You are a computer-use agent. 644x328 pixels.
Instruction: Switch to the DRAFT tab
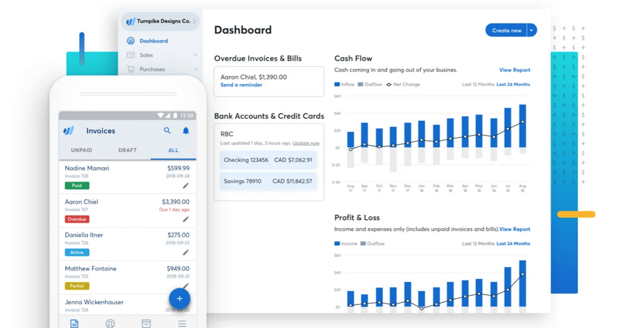[127, 150]
